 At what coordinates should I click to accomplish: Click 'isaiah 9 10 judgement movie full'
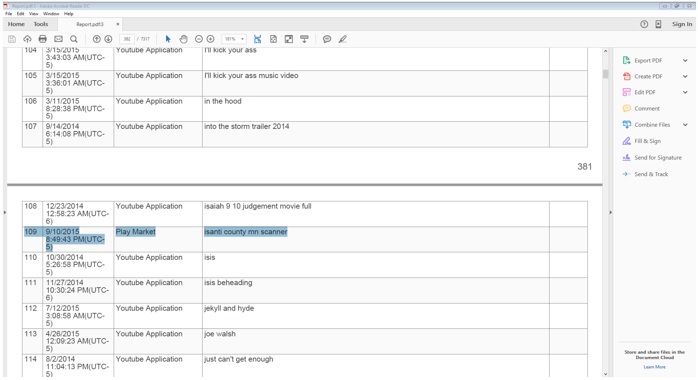(x=258, y=206)
